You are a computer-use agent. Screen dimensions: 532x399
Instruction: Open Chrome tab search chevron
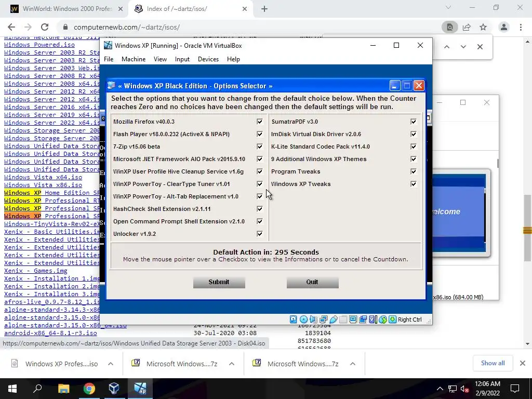pyautogui.click(x=448, y=7)
